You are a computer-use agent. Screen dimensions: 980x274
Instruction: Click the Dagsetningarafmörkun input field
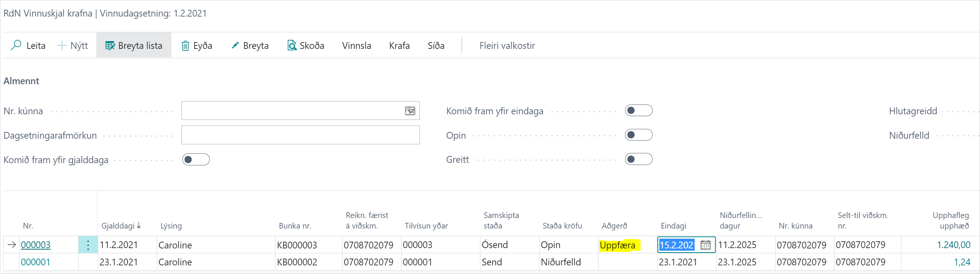[x=300, y=135]
